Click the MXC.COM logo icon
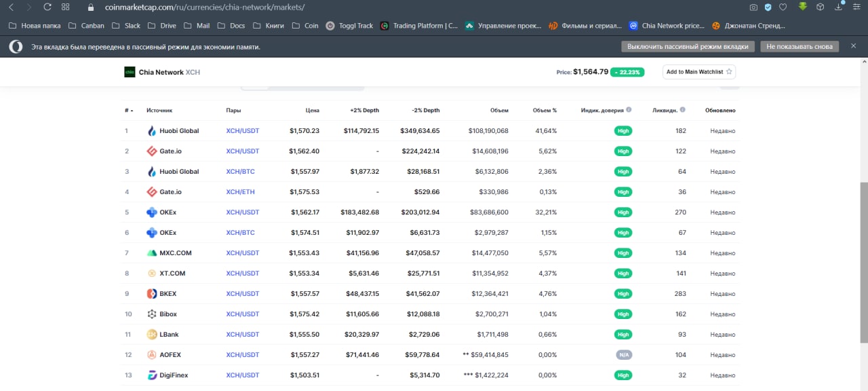 (x=152, y=253)
